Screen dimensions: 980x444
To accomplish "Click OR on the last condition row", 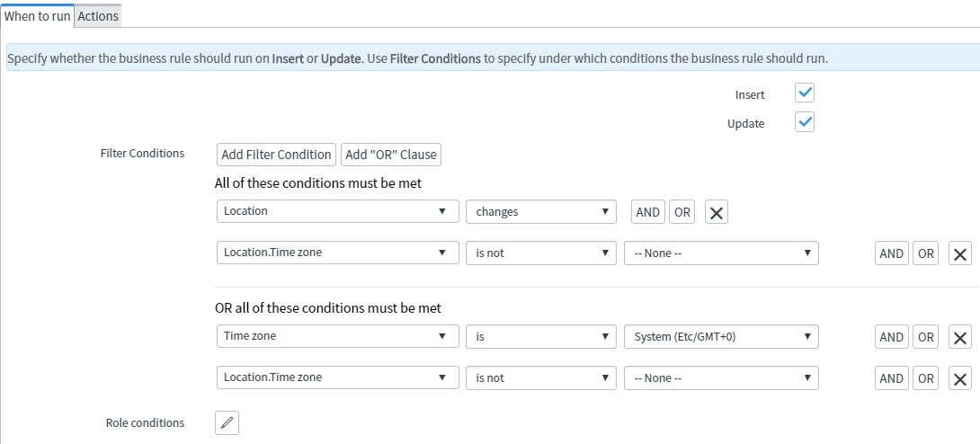I will (x=926, y=378).
